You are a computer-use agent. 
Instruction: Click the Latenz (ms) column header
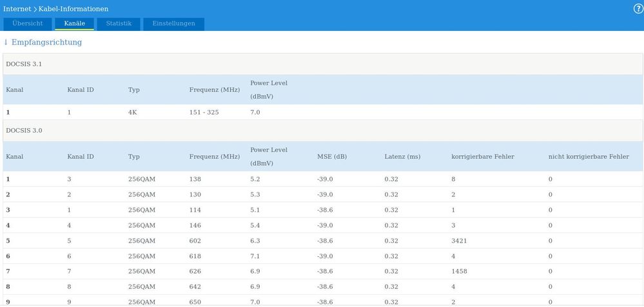[402, 156]
